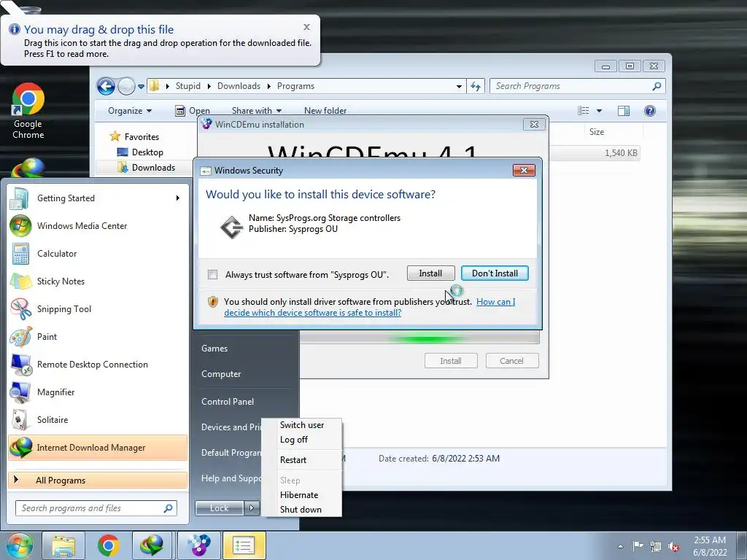The height and width of the screenshot is (560, 747).
Task: Click Don't Install in Windows Security dialog
Action: pos(495,273)
